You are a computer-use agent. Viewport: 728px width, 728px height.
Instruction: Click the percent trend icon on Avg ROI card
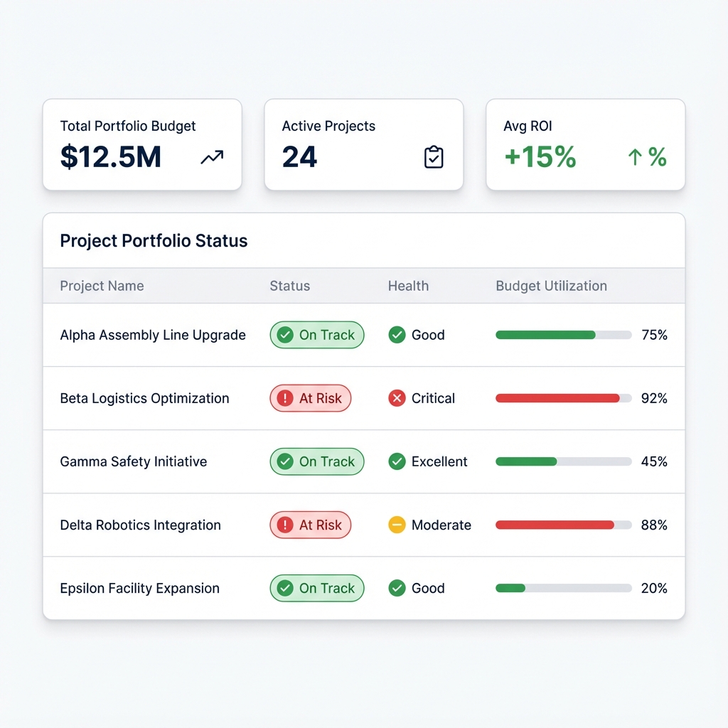click(647, 157)
